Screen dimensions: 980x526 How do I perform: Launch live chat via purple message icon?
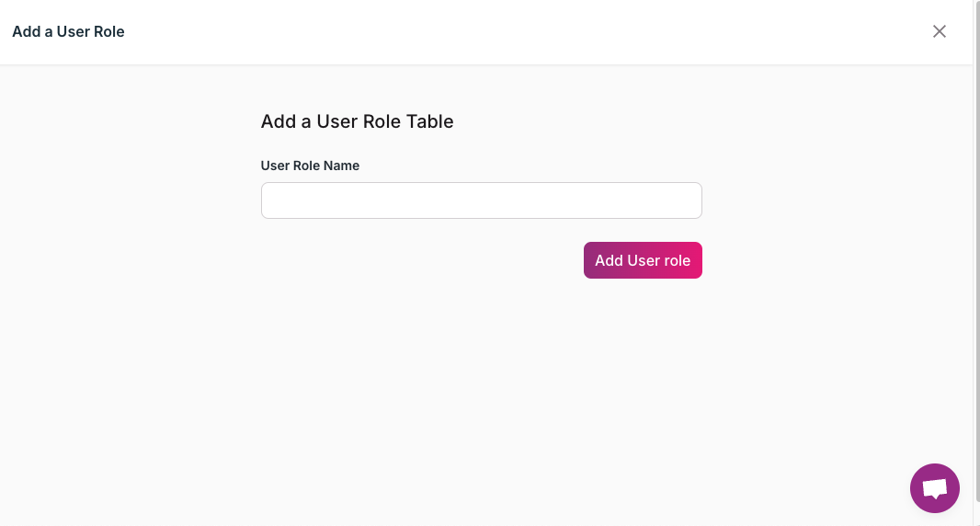934,488
